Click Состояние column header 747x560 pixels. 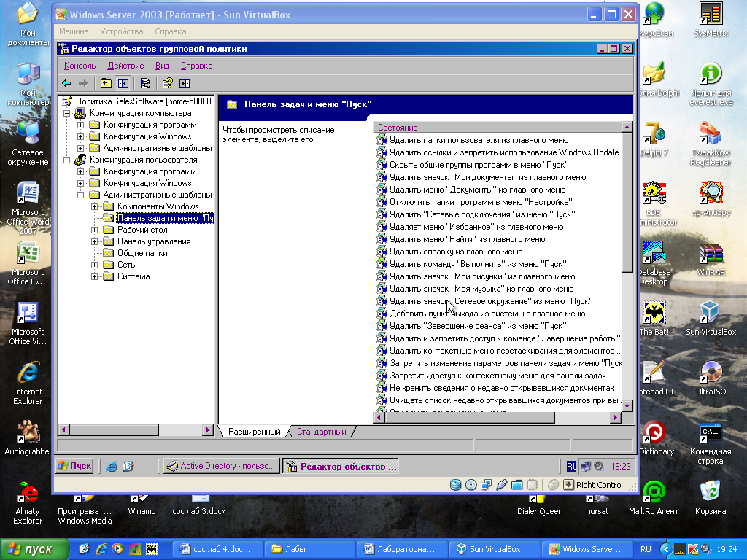(x=498, y=127)
